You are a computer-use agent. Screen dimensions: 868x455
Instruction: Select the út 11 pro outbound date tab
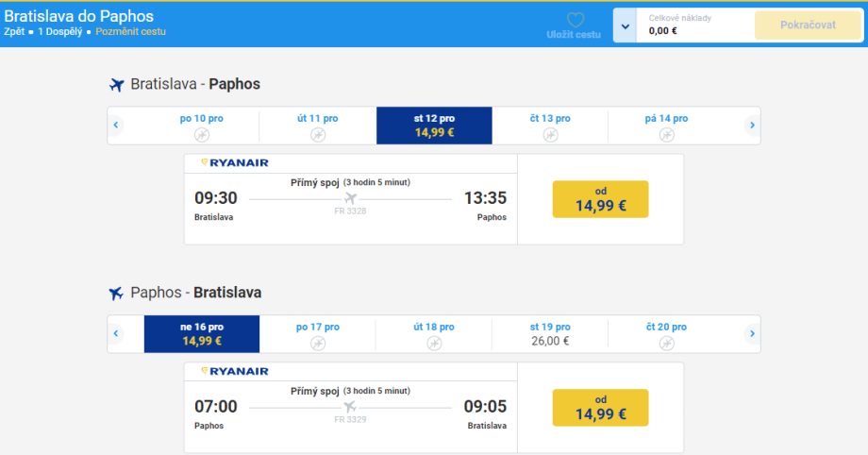click(317, 126)
